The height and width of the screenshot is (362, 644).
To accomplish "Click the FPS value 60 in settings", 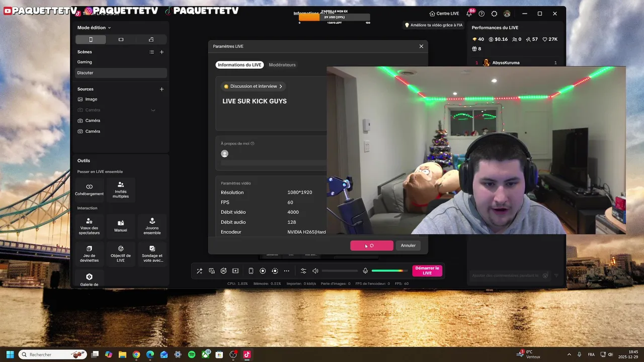I will [x=290, y=202].
